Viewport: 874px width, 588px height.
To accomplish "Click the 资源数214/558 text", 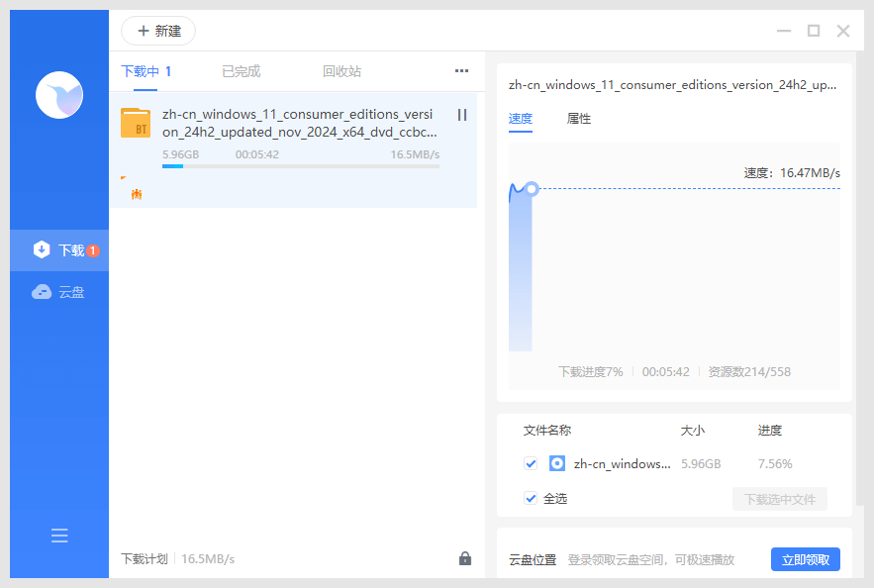I will click(749, 372).
